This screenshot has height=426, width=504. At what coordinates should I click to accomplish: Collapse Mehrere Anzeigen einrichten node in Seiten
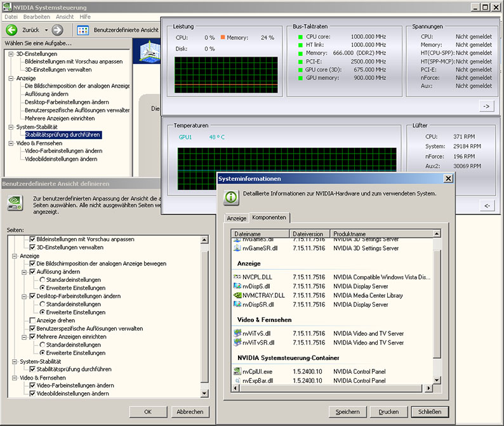[24, 337]
